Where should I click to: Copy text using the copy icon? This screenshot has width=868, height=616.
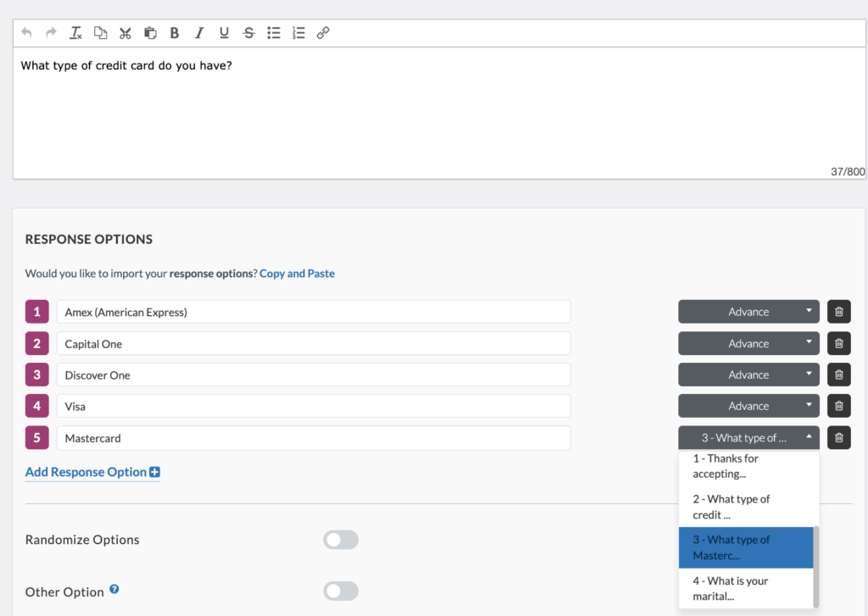100,32
